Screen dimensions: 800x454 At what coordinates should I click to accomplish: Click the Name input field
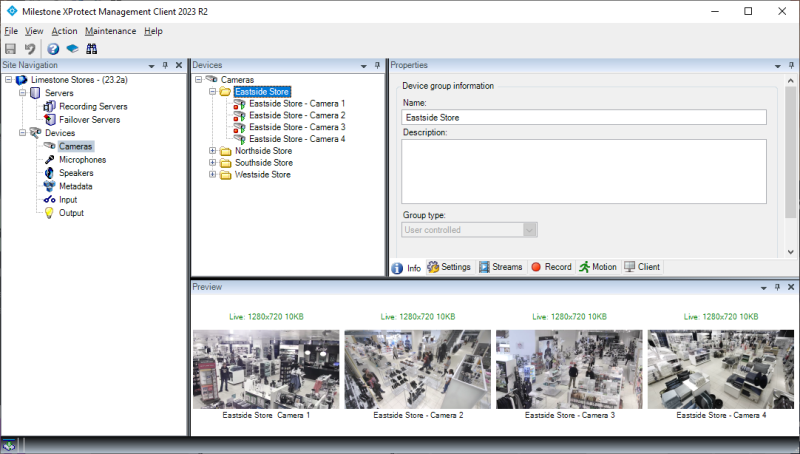pos(584,117)
